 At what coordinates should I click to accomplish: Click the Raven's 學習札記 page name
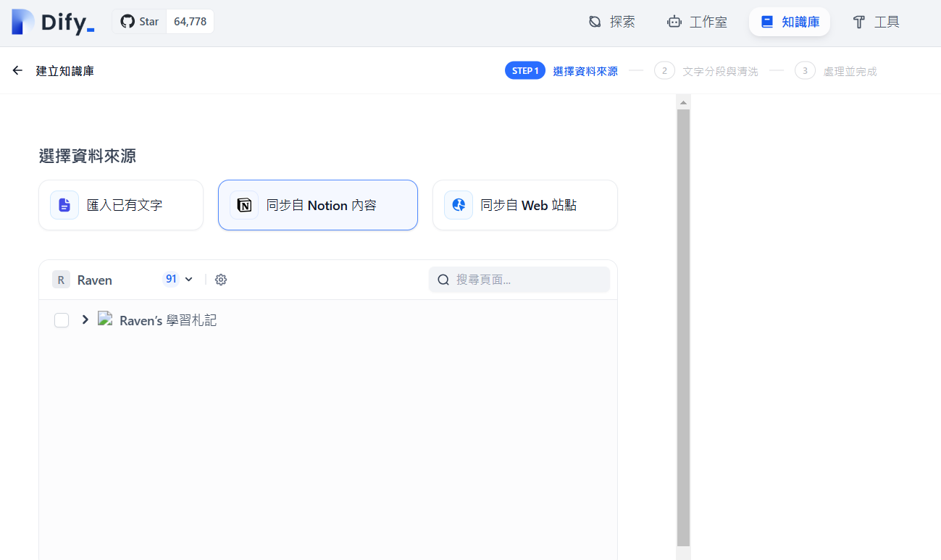pyautogui.click(x=168, y=320)
